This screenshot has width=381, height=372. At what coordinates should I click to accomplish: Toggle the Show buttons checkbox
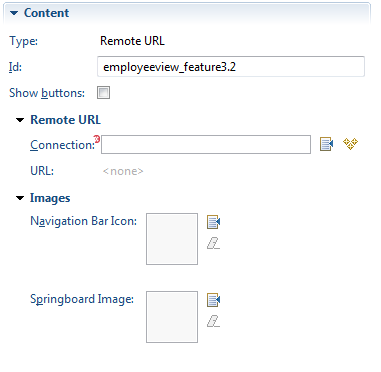pyautogui.click(x=103, y=93)
